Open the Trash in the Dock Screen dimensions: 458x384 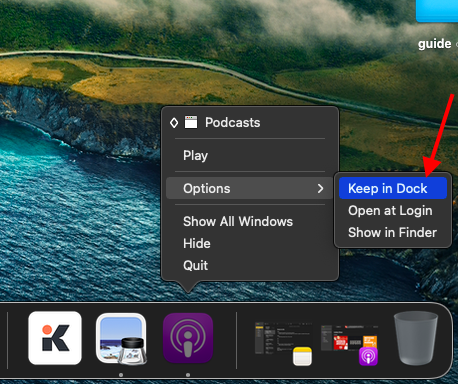(415, 338)
